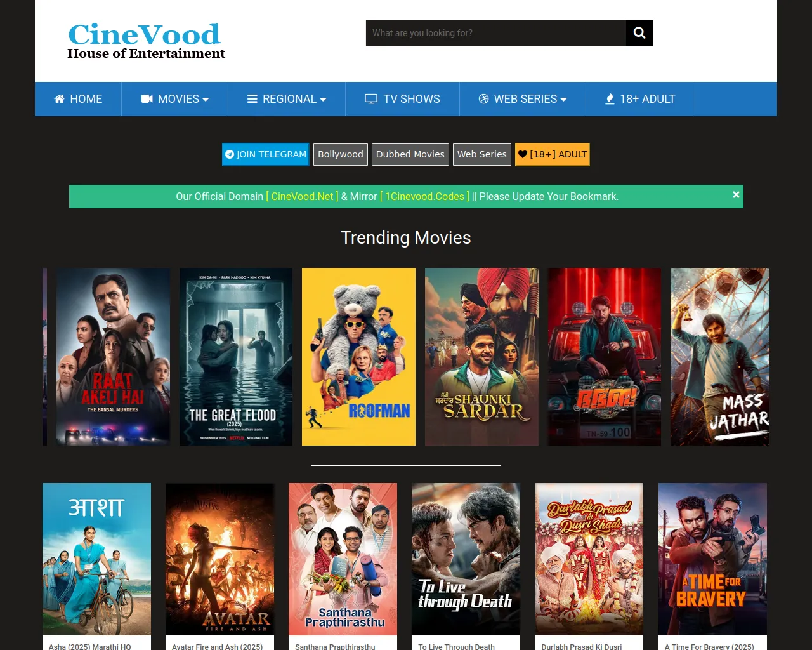Expand the REGIONAL dropdown arrow
Image resolution: width=812 pixels, height=650 pixels.
pos(323,100)
